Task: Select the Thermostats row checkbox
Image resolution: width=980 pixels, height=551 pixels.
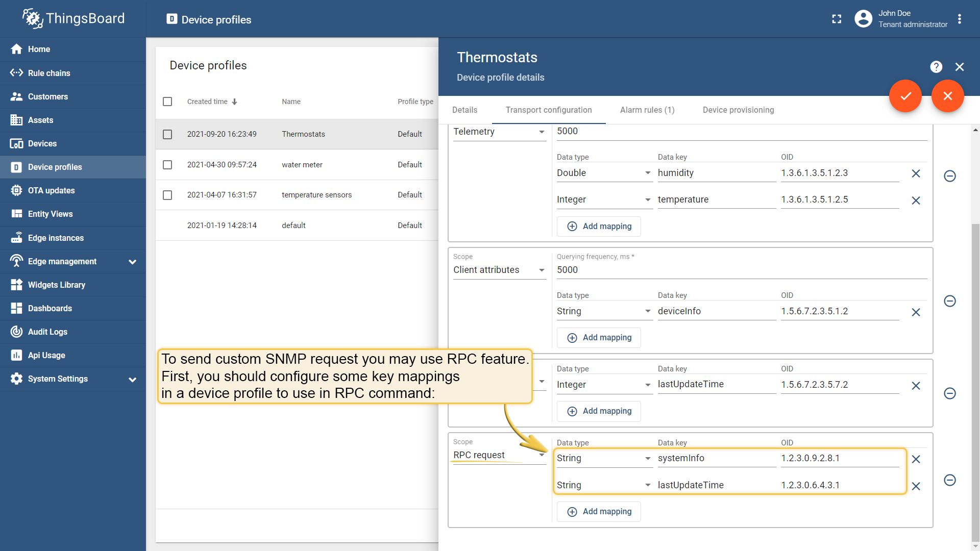Action: coord(167,134)
